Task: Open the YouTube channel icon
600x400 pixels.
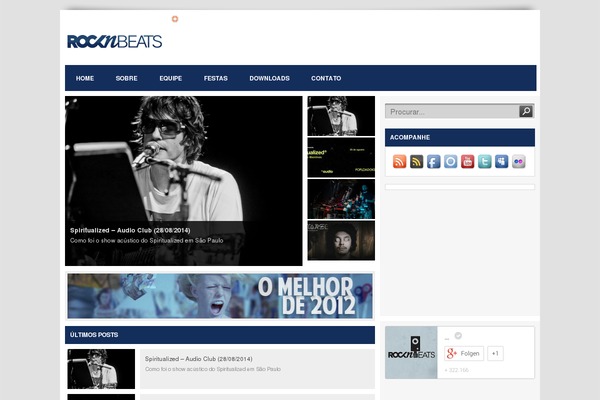Action: point(468,162)
